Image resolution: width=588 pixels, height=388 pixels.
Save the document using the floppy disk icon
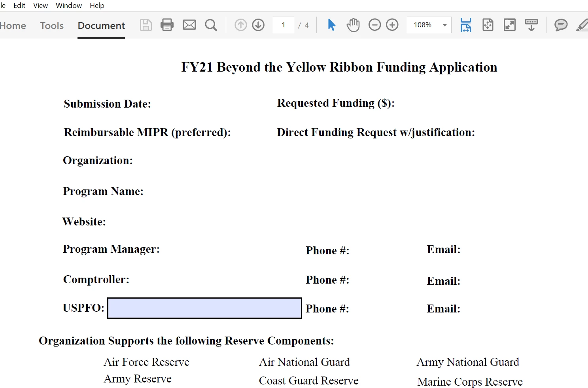pos(146,25)
